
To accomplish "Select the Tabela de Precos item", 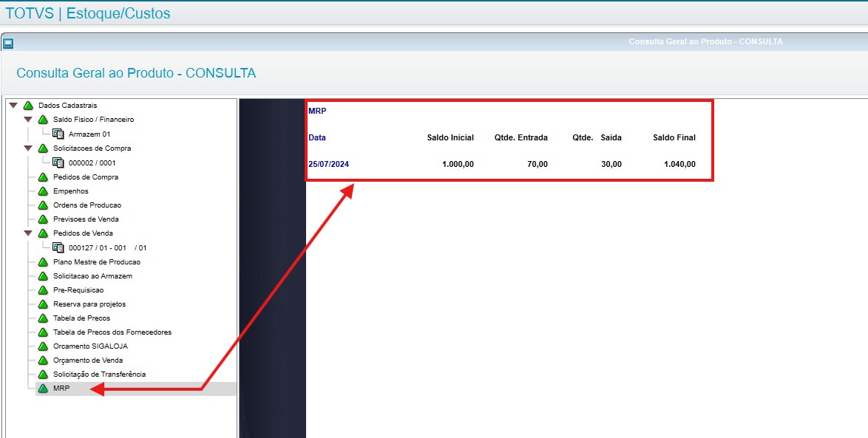I will point(81,318).
